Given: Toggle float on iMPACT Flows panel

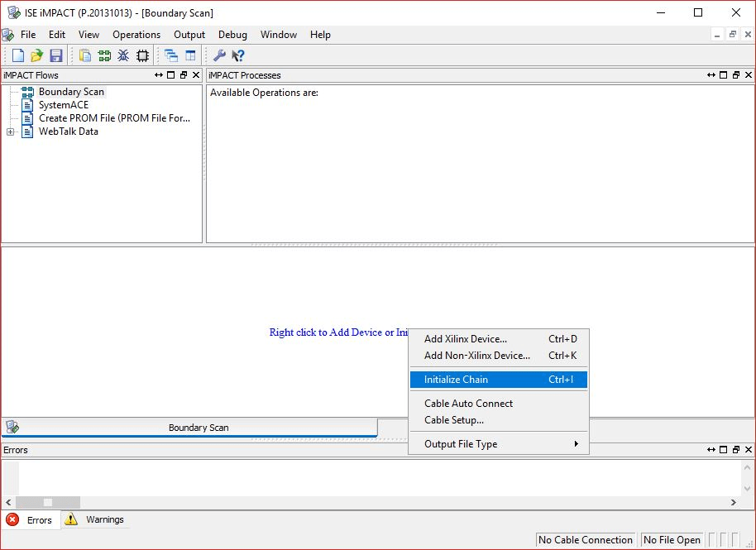Looking at the screenshot, I should pos(184,75).
